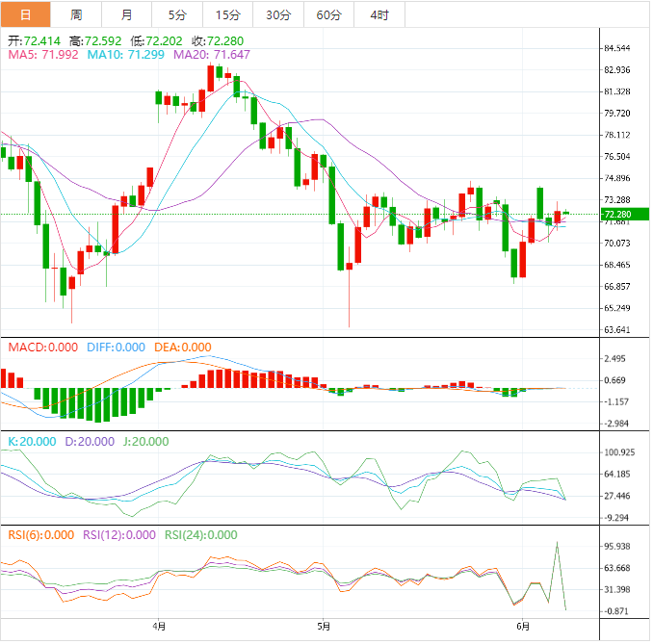Viewport: 653px width, 644px height.
Task: Switch to the 日 daily chart tab
Action: [x=26, y=14]
